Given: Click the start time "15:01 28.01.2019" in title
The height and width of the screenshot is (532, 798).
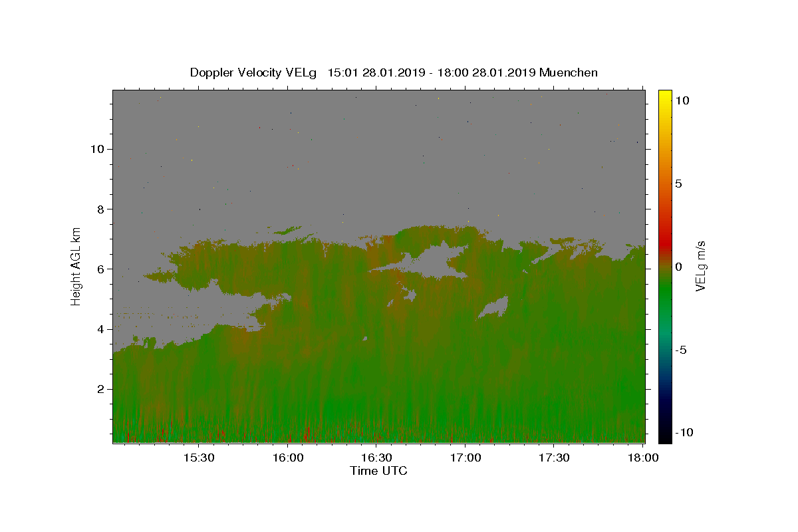Looking at the screenshot, I should (x=375, y=72).
